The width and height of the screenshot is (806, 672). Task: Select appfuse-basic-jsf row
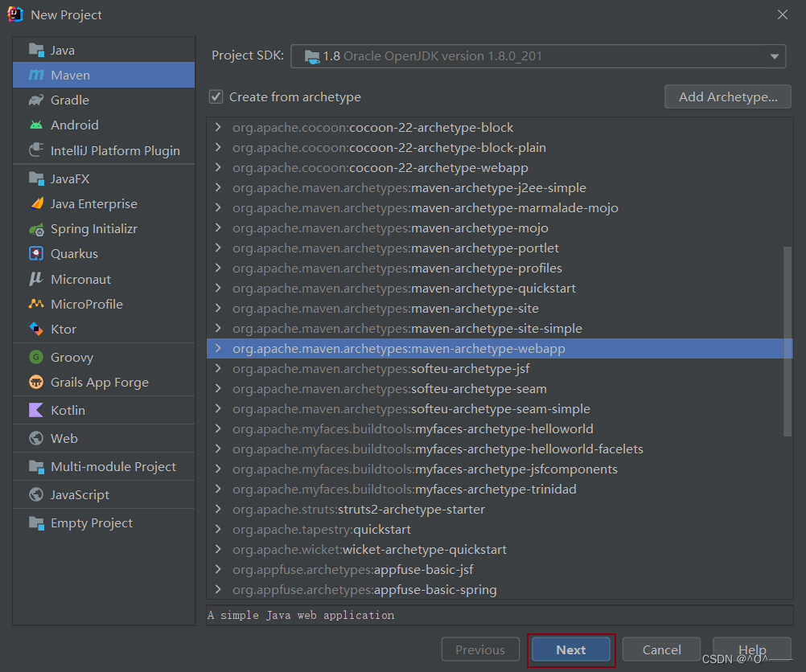(499, 569)
